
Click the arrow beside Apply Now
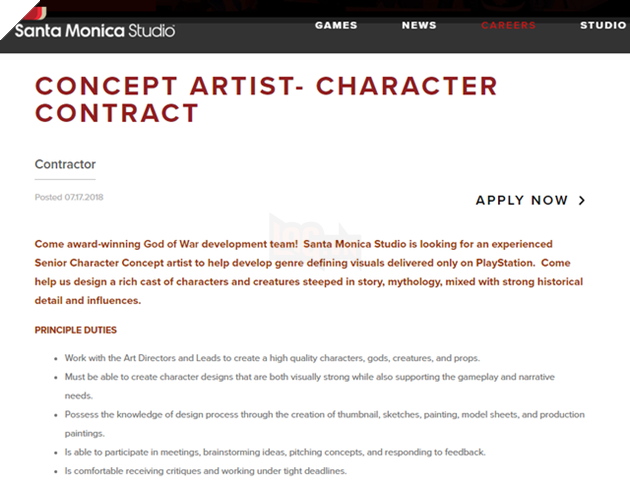(582, 200)
